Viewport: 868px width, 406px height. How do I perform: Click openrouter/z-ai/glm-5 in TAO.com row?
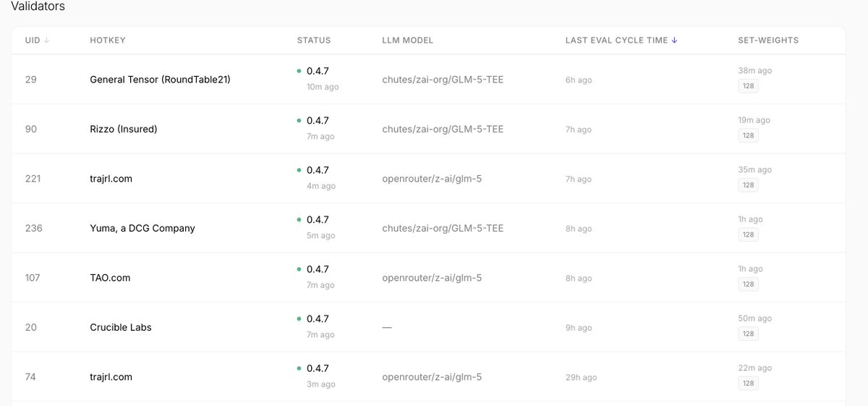pos(432,278)
